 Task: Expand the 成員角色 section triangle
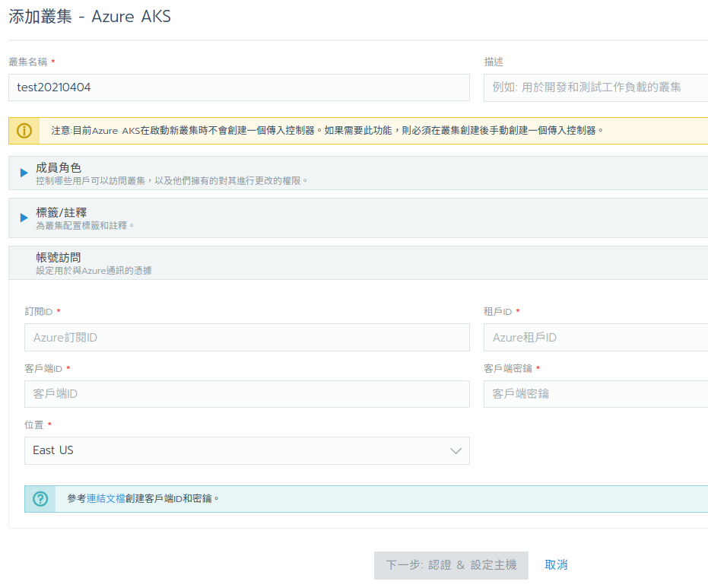pyautogui.click(x=24, y=173)
